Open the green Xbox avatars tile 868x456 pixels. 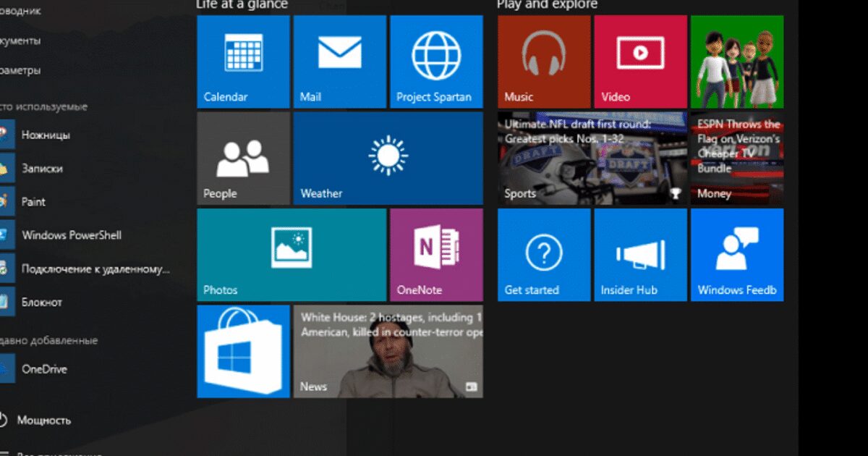737,62
